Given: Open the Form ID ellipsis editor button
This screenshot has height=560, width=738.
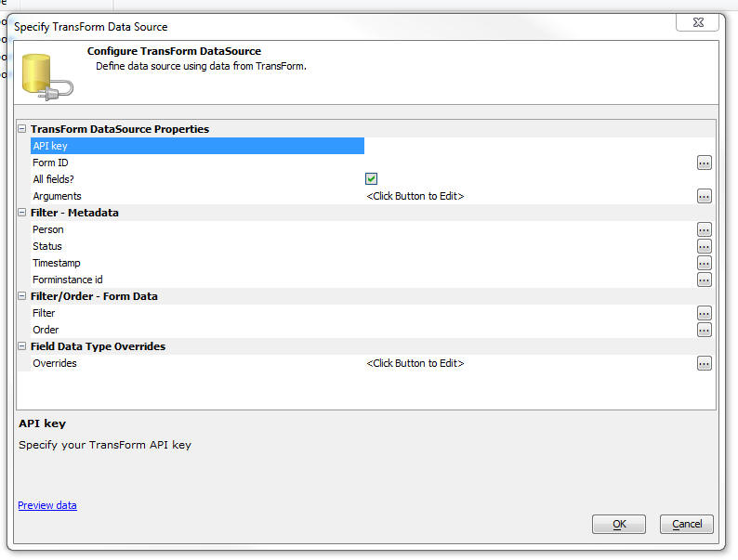Looking at the screenshot, I should point(704,163).
